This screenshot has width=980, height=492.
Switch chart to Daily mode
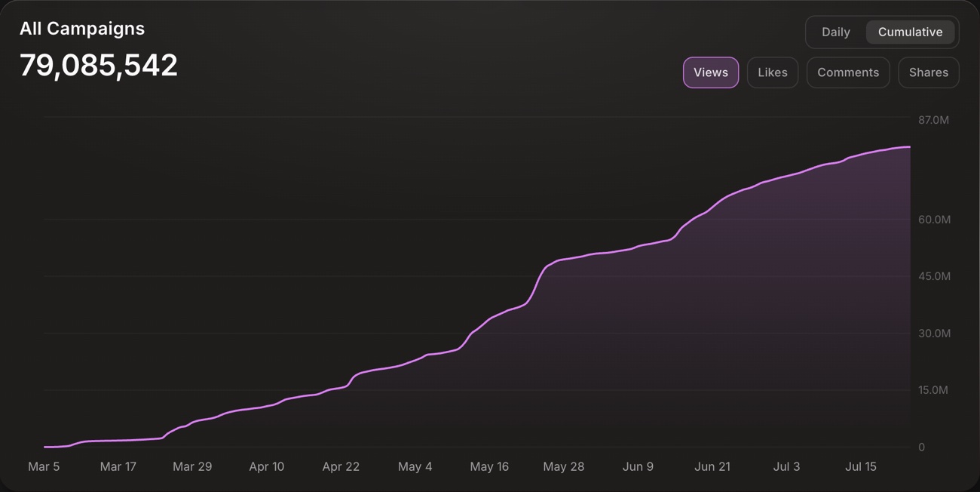pos(835,32)
